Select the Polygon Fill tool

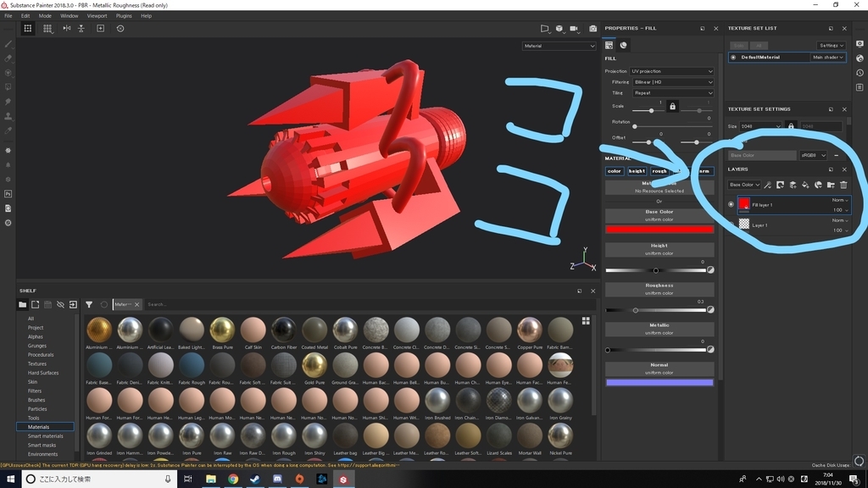point(8,87)
